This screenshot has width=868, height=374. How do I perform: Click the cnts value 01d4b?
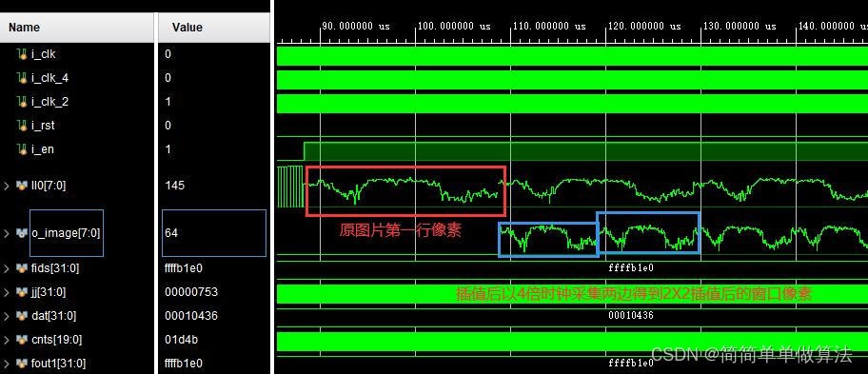(x=181, y=340)
